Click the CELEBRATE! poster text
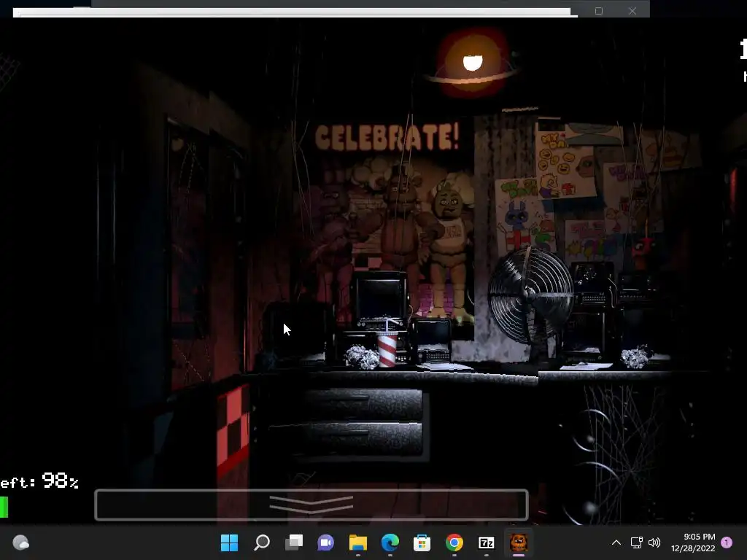This screenshot has height=560, width=747. pyautogui.click(x=387, y=137)
